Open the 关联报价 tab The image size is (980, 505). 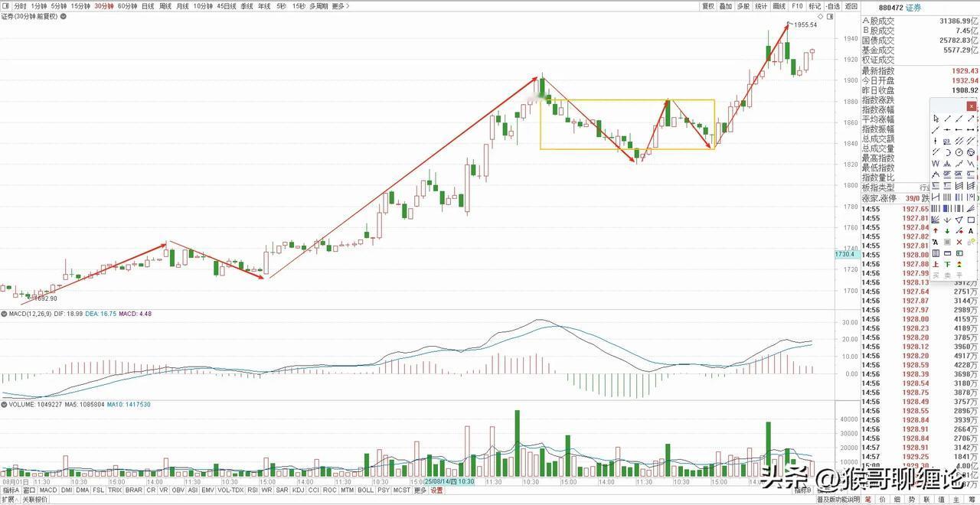(34, 500)
